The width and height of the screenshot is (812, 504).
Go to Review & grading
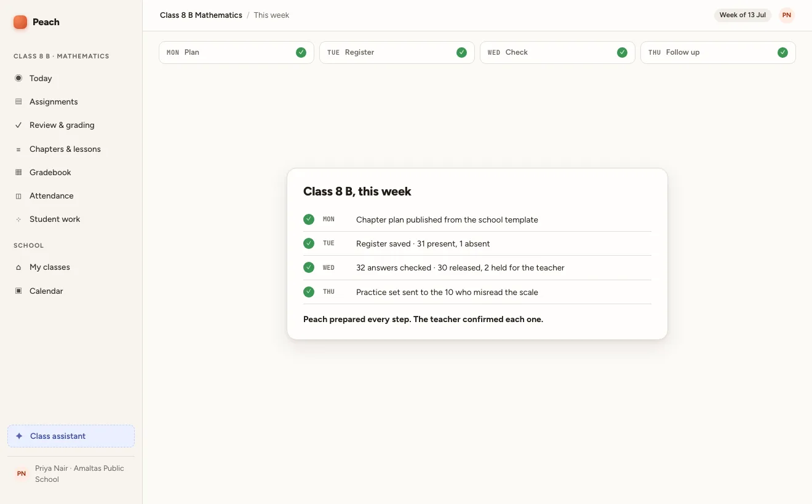coord(71,125)
